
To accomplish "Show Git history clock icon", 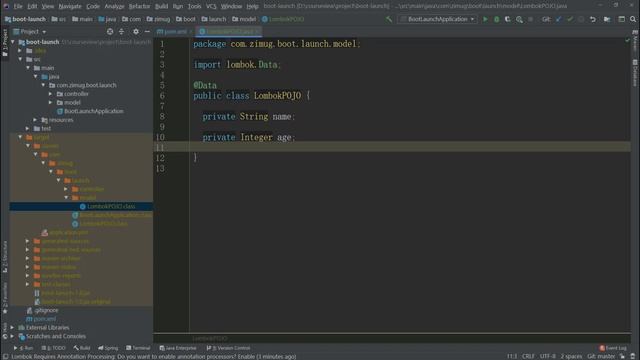I will [581, 19].
